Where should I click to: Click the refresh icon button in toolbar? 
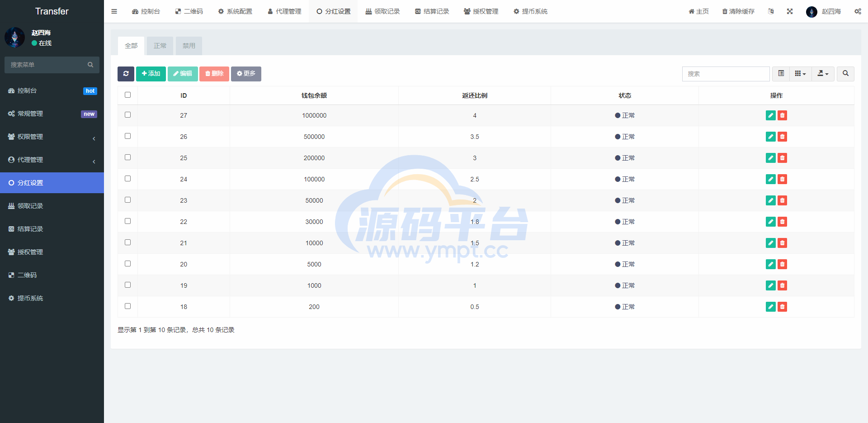pyautogui.click(x=126, y=74)
